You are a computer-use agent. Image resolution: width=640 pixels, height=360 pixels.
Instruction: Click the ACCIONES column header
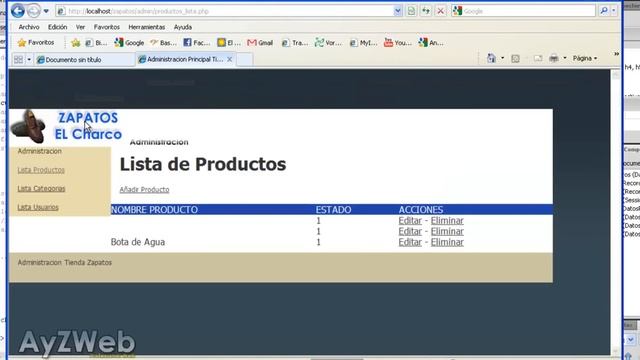[421, 210]
